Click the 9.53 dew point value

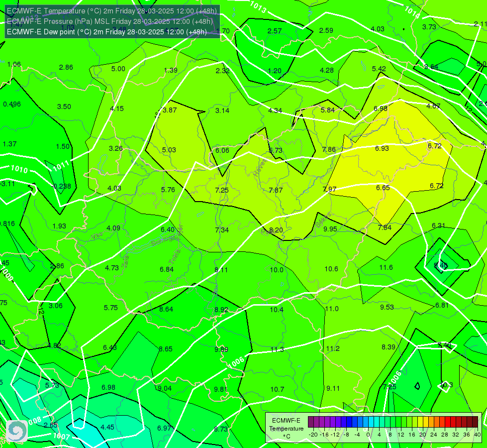387,307
